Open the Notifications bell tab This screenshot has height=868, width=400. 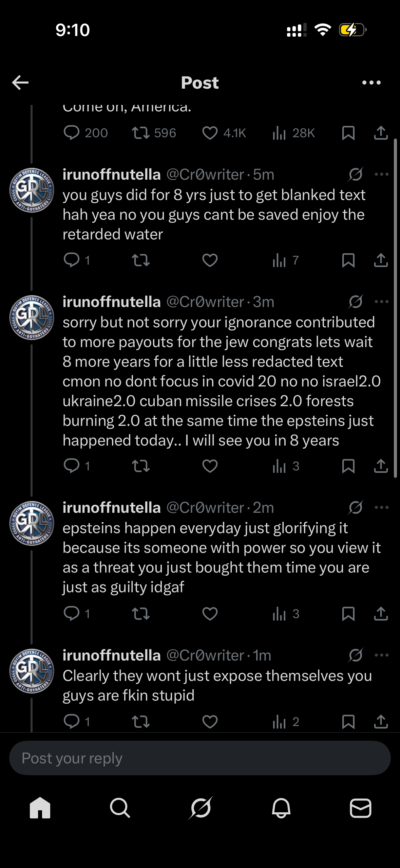coord(281,808)
